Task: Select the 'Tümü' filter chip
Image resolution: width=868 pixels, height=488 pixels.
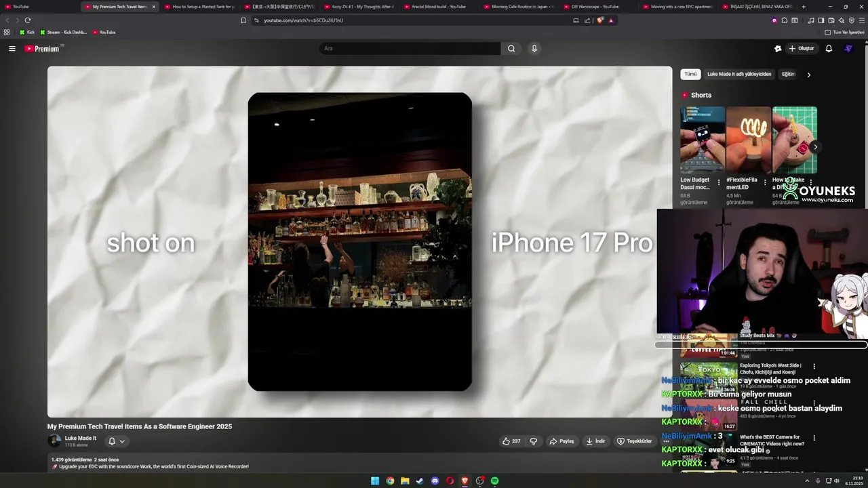Action: [690, 74]
